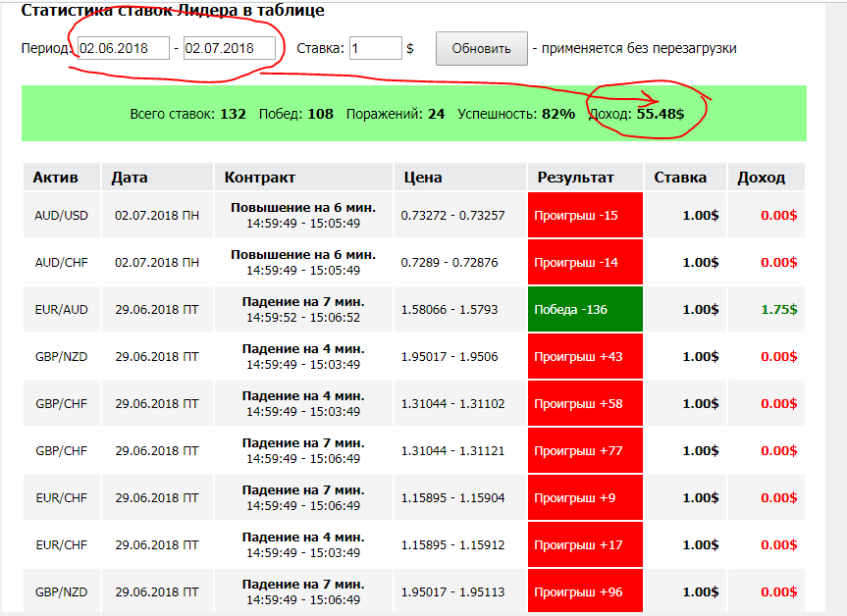Select the 'Побед: 108' summary text
Image resolution: width=847 pixels, height=616 pixels.
click(x=296, y=114)
